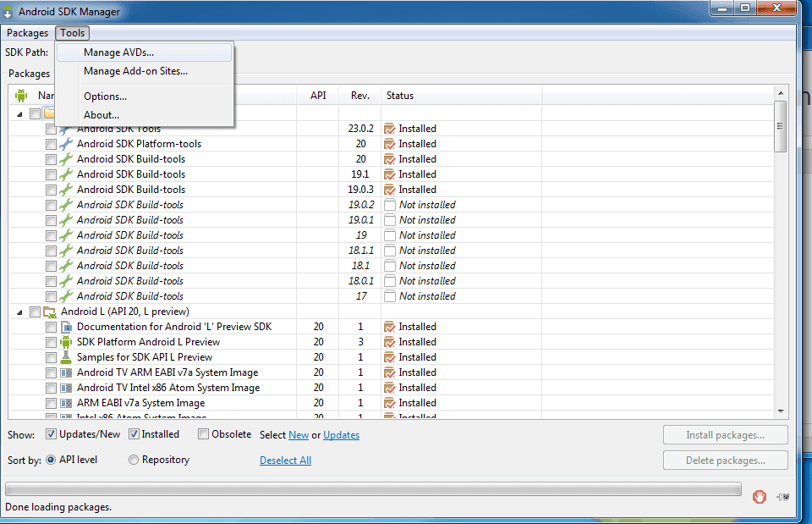Viewport: 812px width, 524px height.
Task: Click the Android icon in the Name column header
Action: click(x=21, y=96)
